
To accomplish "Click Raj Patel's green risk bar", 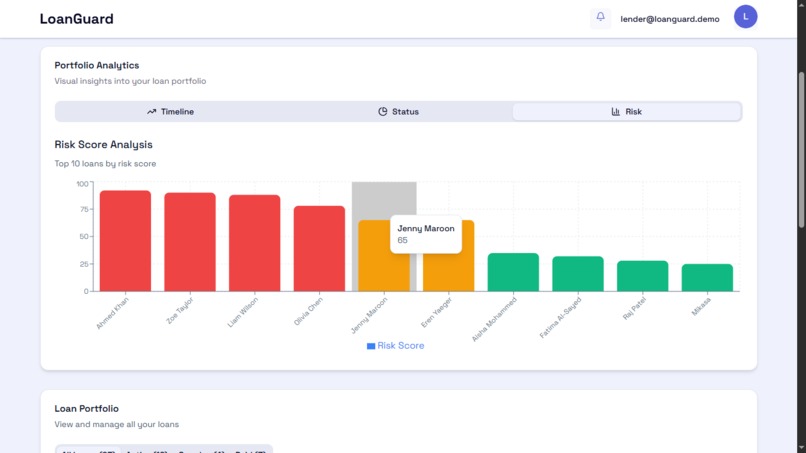I will [x=643, y=276].
